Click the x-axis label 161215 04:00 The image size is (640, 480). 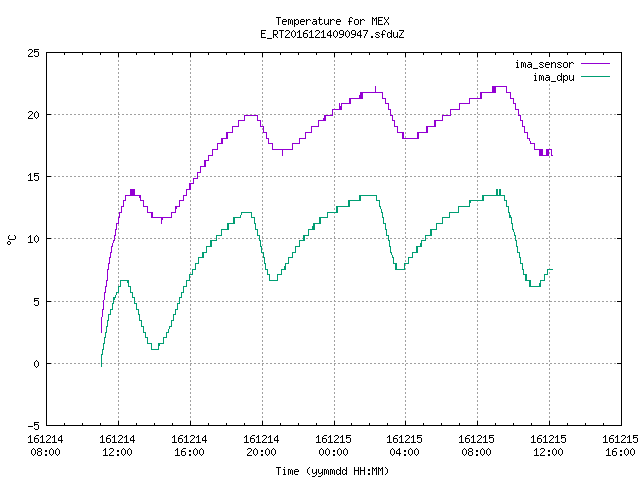coord(404,446)
